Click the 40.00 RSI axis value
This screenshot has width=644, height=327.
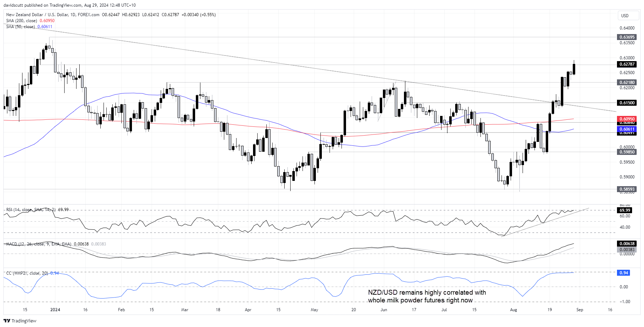(x=625, y=227)
